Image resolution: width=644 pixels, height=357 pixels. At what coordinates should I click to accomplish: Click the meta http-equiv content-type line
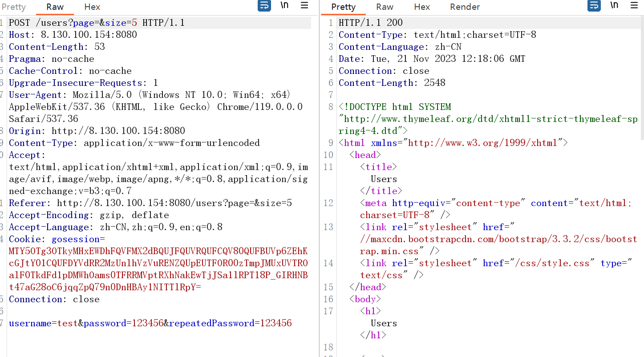pyautogui.click(x=496, y=203)
